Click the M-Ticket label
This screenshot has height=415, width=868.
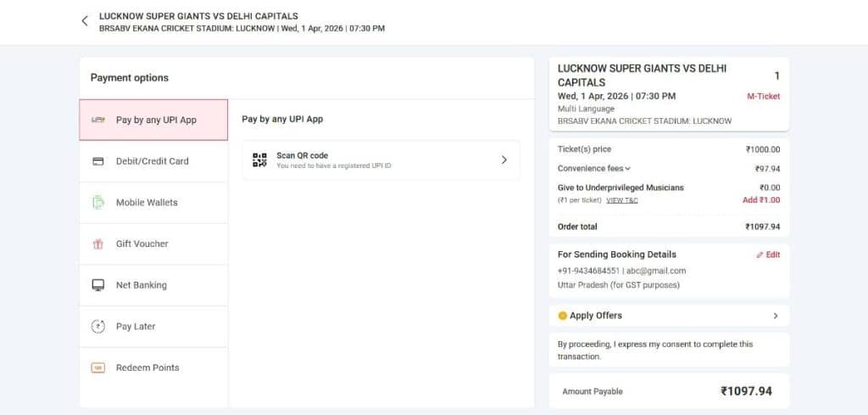(x=764, y=97)
